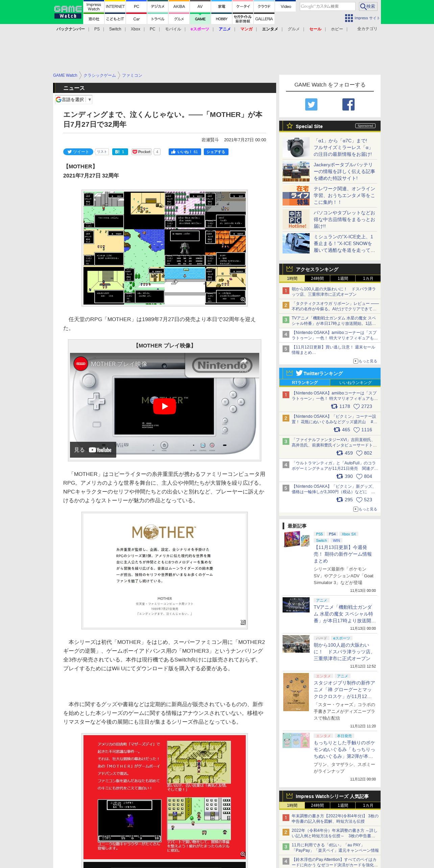Click the GAME Watch breadcrumb link
Image resolution: width=434 pixels, height=868 pixels.
[x=65, y=75]
